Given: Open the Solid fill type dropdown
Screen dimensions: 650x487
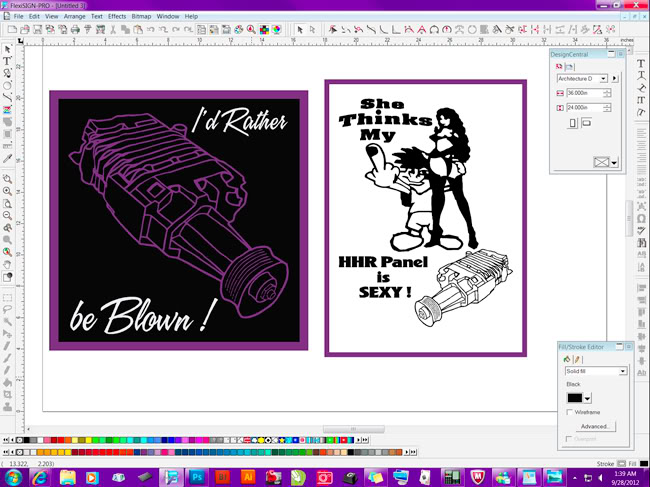Looking at the screenshot, I should point(623,371).
